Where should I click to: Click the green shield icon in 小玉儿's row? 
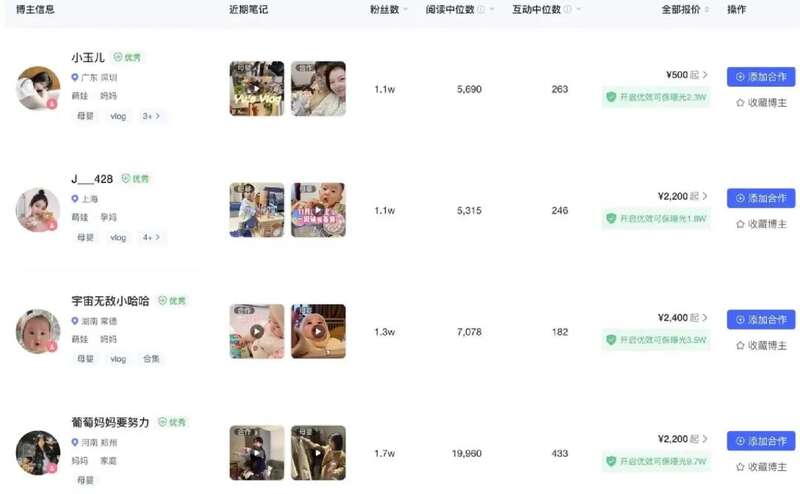tap(611, 97)
